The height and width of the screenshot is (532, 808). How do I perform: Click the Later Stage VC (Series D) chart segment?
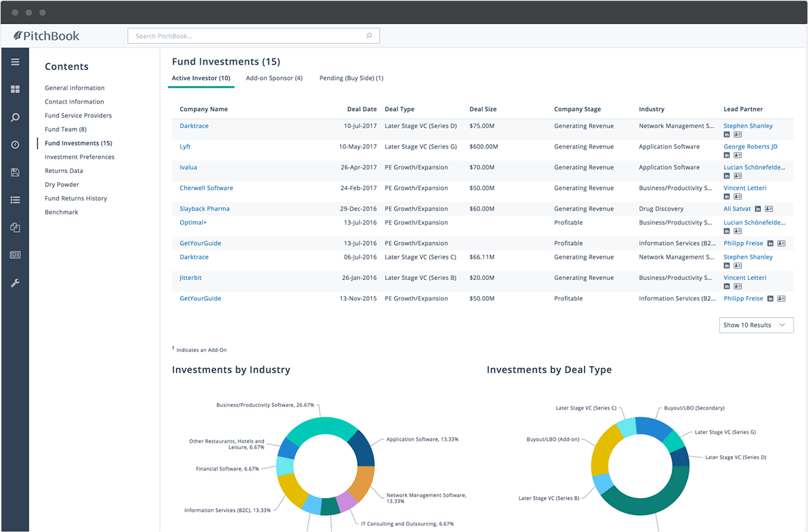point(681,457)
